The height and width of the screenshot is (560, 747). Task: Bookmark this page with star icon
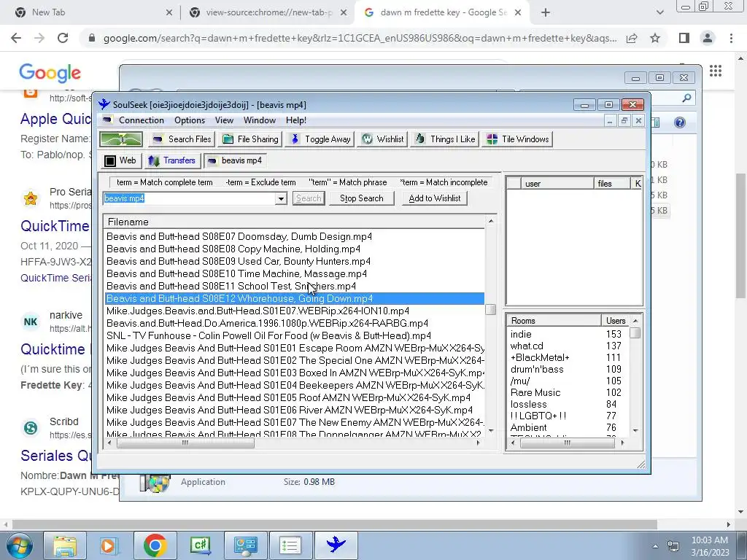coord(656,38)
